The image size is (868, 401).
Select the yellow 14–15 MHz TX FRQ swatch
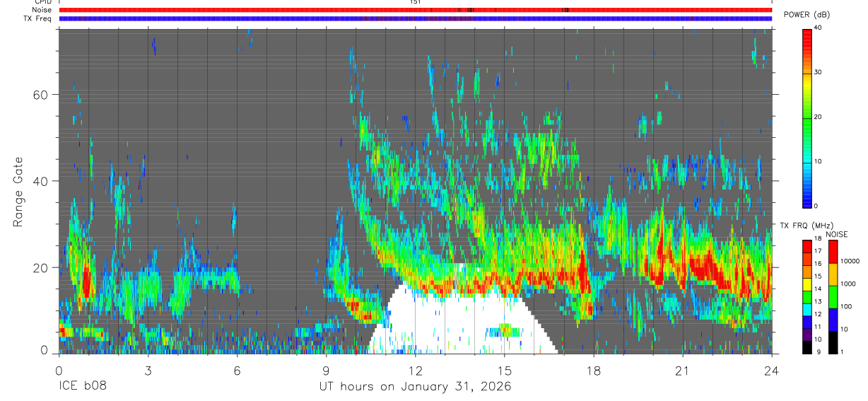click(x=807, y=284)
